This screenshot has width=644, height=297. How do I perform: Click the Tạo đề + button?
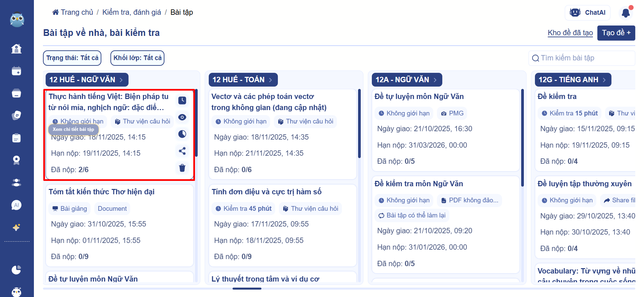[x=616, y=33]
